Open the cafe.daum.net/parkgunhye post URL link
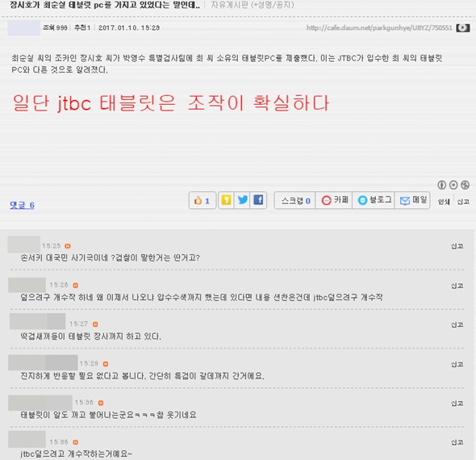 (x=379, y=28)
